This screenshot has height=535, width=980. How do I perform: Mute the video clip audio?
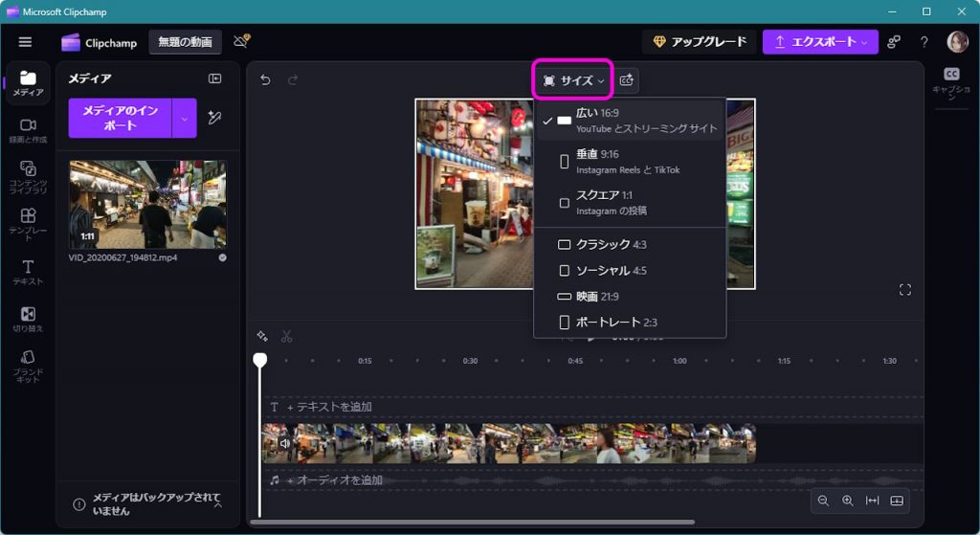coord(285,443)
